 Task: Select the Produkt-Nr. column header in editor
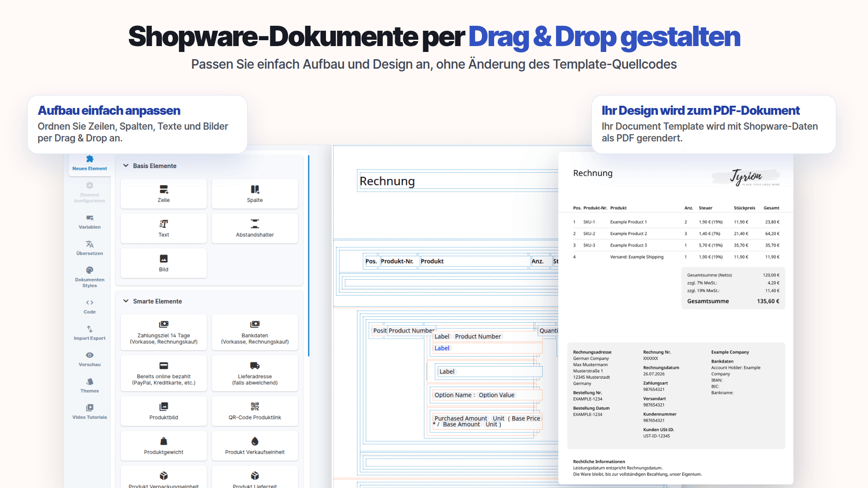(397, 261)
